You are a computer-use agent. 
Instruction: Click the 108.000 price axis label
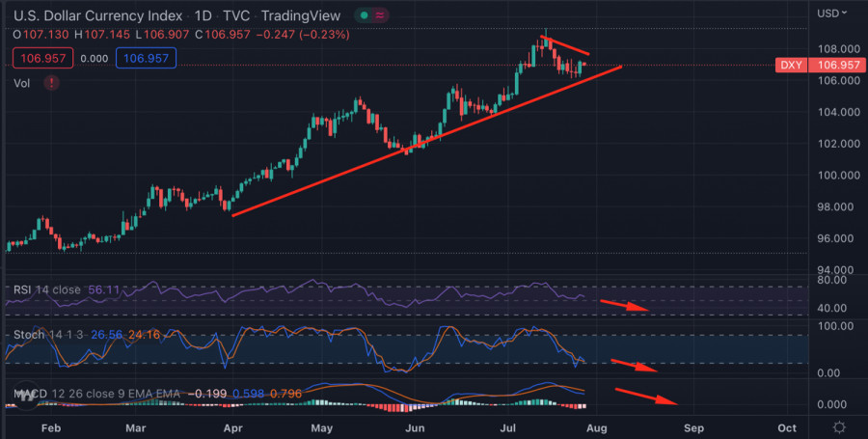[x=839, y=49]
